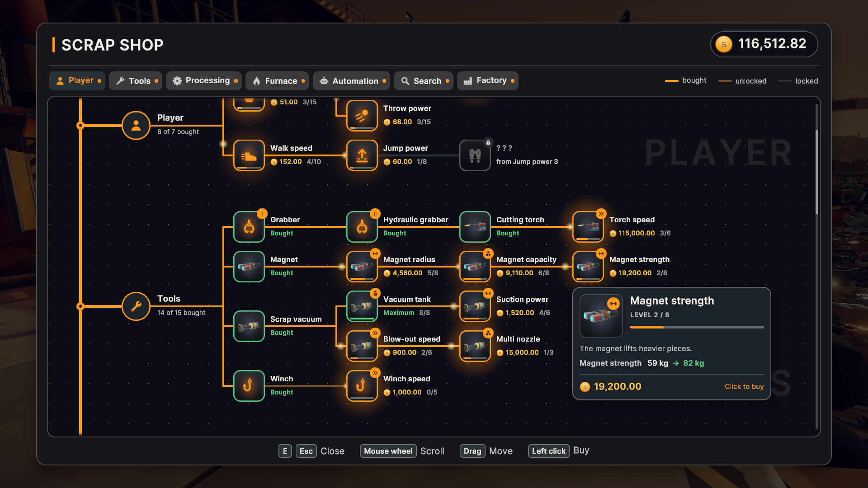Upgrade Magnet capacity via its icon
The height and width of the screenshot is (488, 868).
click(x=475, y=267)
